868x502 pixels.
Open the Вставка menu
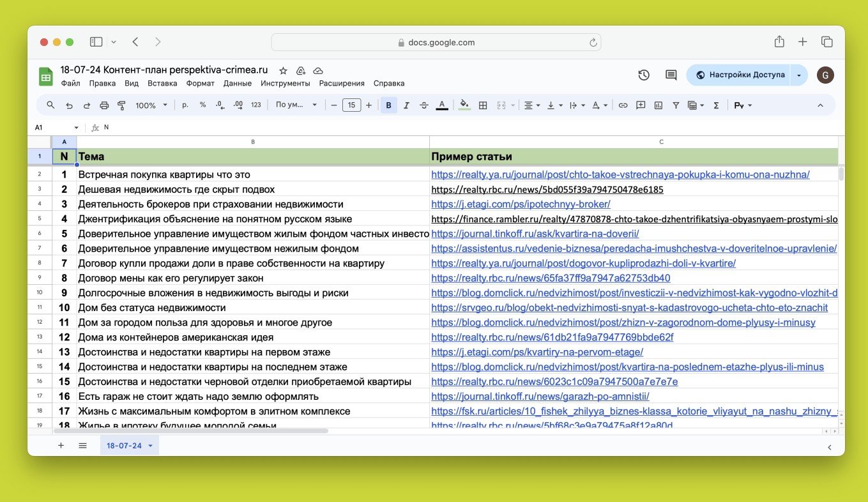tap(162, 83)
